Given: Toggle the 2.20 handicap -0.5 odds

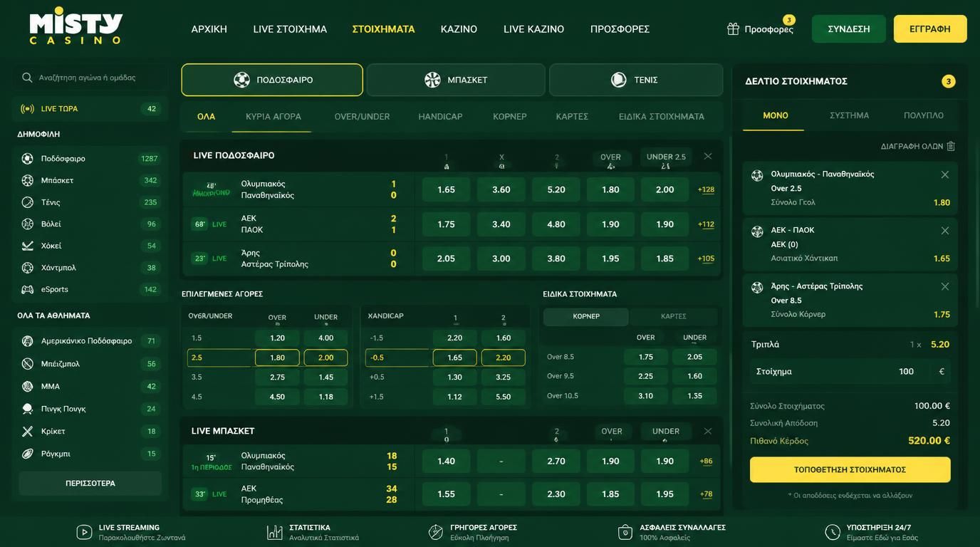Looking at the screenshot, I should pos(503,358).
